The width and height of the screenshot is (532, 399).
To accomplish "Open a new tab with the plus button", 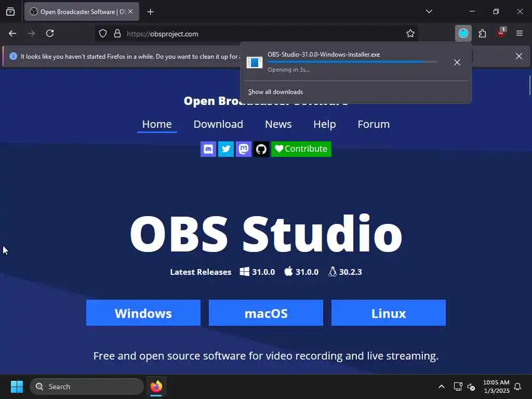I will pos(150,12).
